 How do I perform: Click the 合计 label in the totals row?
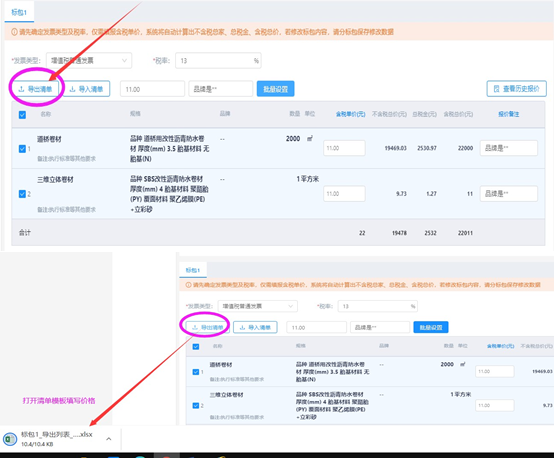(x=25, y=233)
